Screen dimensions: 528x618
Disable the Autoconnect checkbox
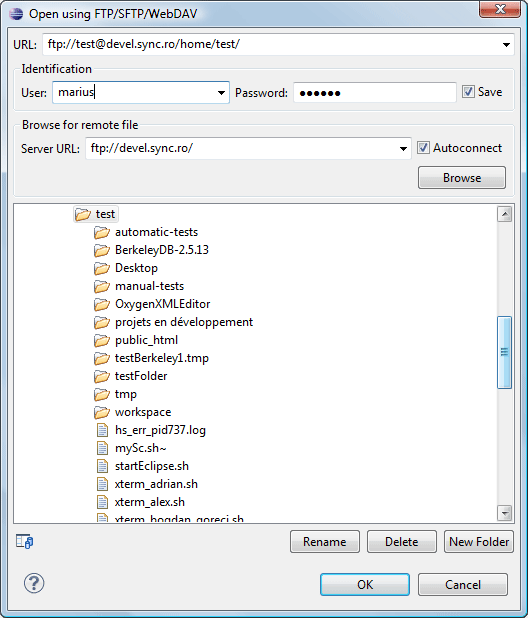click(423, 148)
